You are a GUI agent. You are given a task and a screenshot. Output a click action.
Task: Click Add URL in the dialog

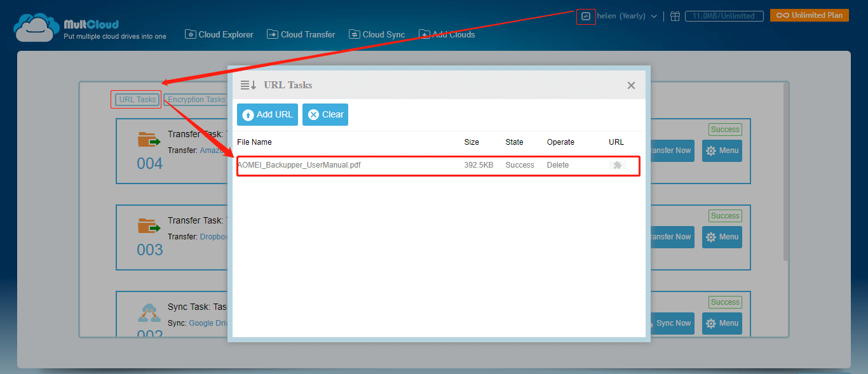268,114
